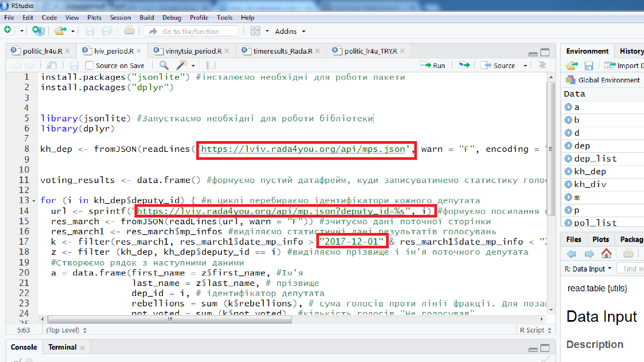Click the editor horizontal scrollbar
The height and width of the screenshot is (362, 644).
tap(170, 319)
